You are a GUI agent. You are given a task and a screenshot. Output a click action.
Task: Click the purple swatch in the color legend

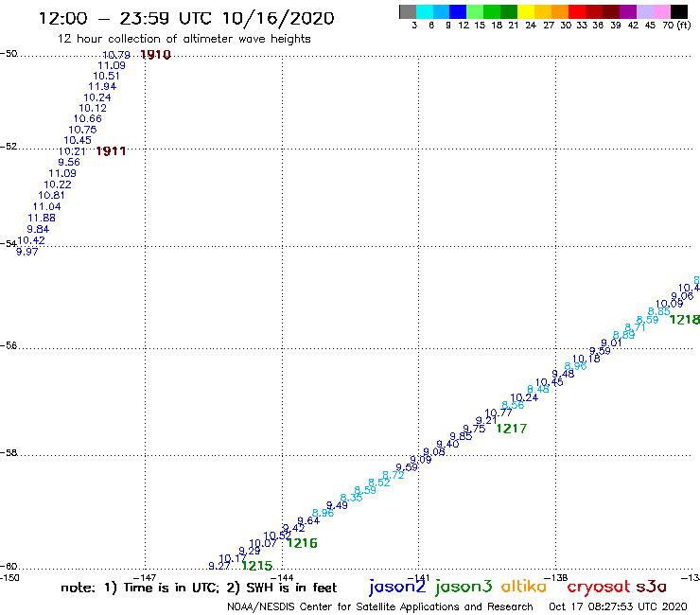628,11
